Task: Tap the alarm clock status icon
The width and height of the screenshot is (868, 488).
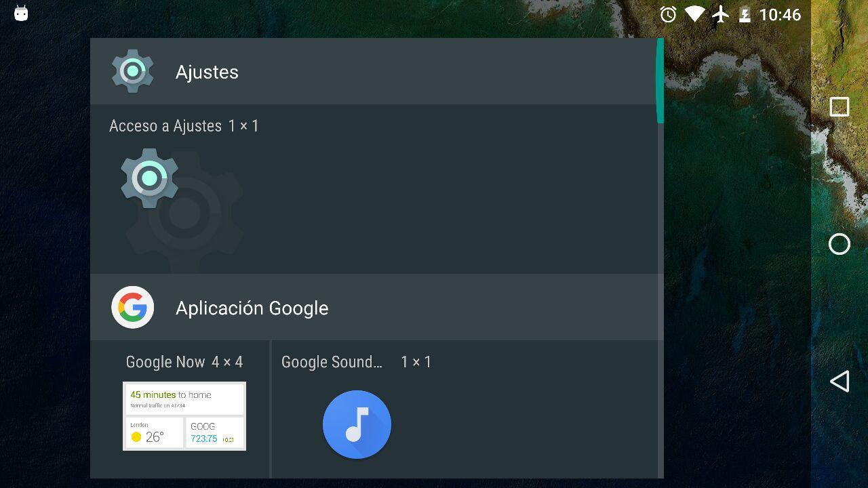Action: [668, 14]
